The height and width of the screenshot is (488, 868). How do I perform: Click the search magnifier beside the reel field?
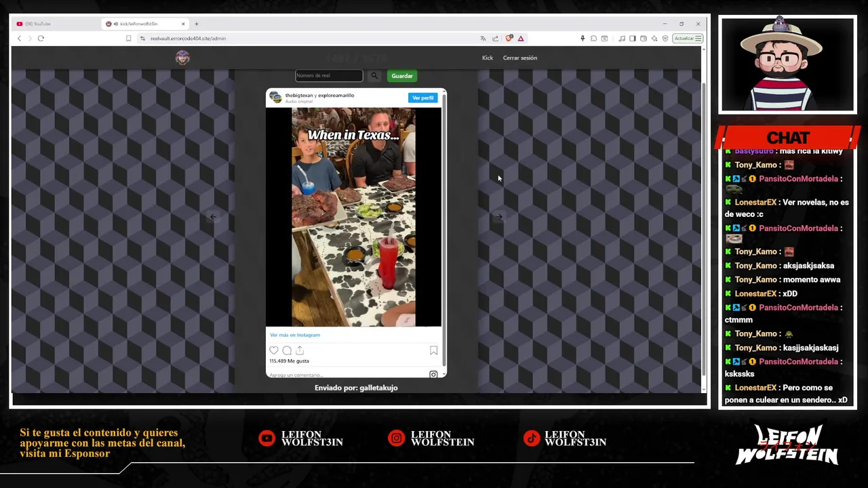point(374,76)
